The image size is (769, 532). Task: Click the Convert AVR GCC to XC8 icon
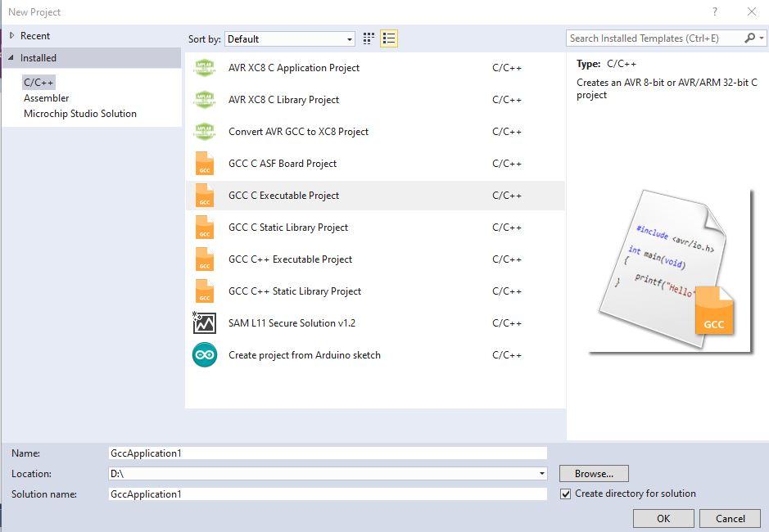[205, 132]
